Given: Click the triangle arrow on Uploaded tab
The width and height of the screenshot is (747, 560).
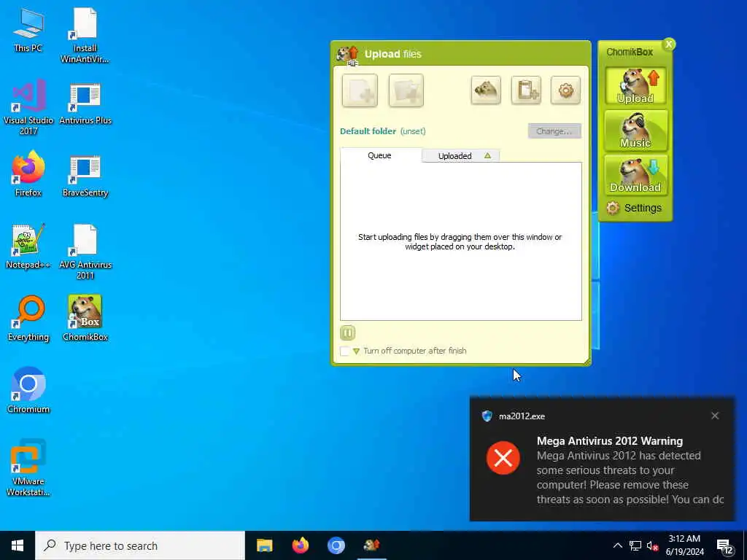Looking at the screenshot, I should point(487,156).
